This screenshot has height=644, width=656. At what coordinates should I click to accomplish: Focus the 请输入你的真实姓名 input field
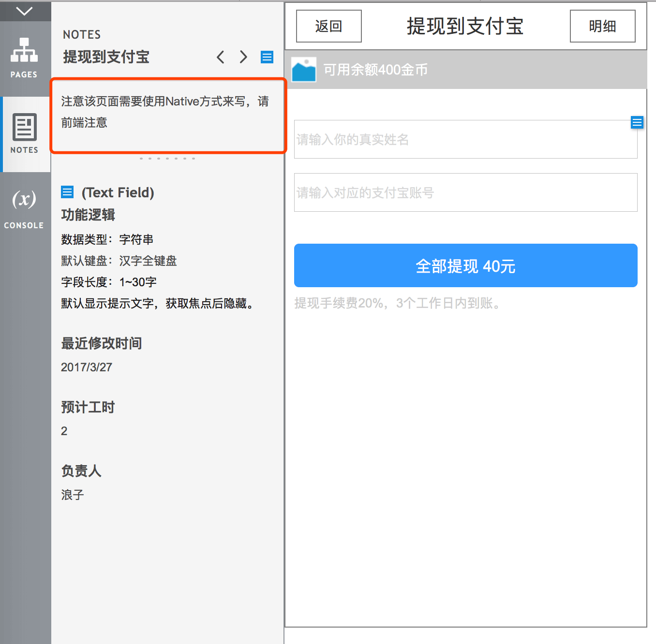pos(466,139)
